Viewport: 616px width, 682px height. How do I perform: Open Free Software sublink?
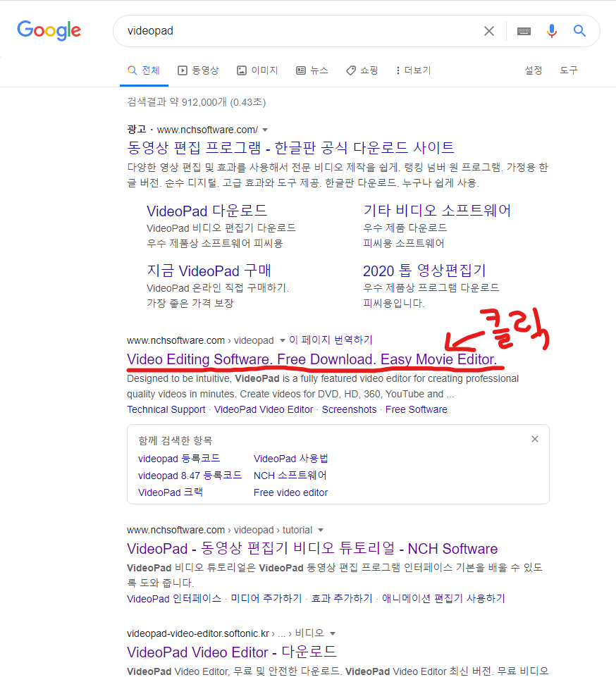click(x=417, y=410)
